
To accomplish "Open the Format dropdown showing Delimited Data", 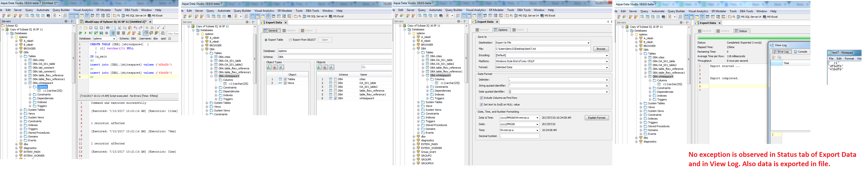I will click(x=552, y=67).
